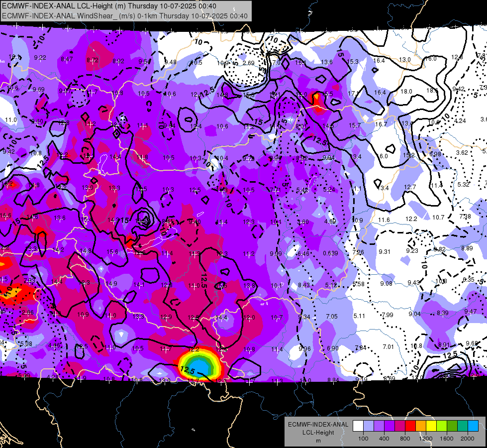
Task: Click the grid value 6.46
Action: point(303,253)
